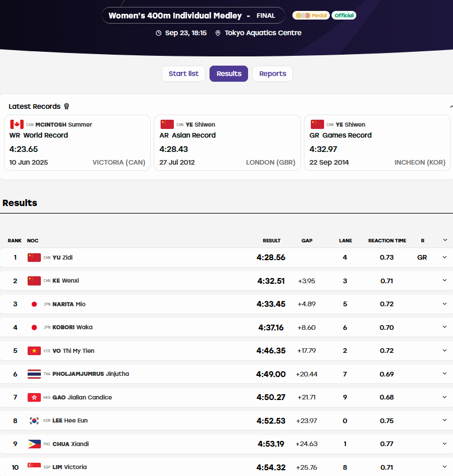Viewport: 453px width, 476px height.
Task: Click the gap value +4.89
Action: tap(306, 304)
